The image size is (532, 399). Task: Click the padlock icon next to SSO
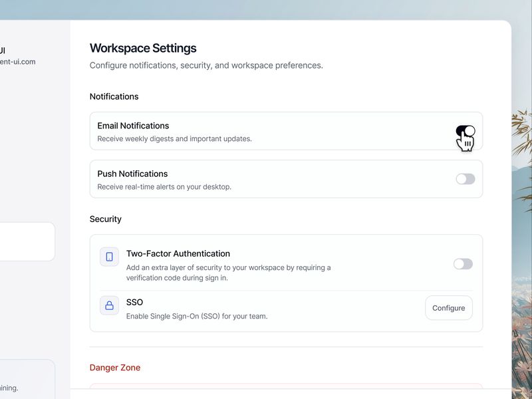(109, 305)
